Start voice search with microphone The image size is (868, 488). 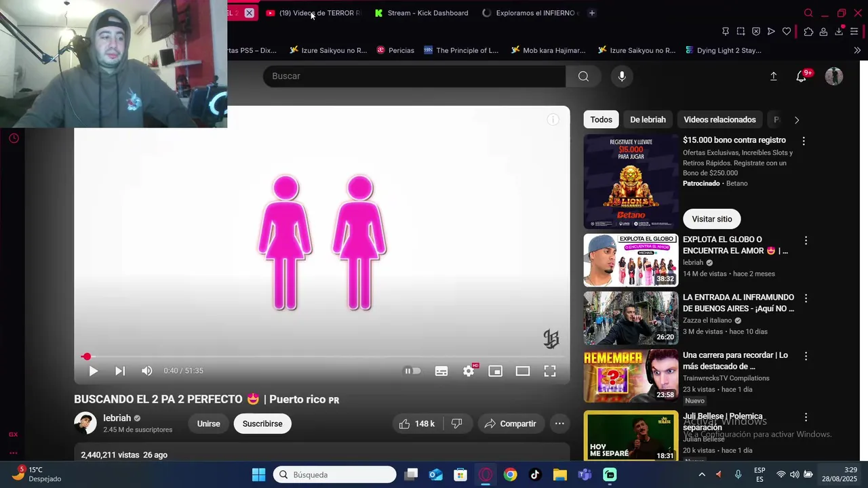point(622,76)
